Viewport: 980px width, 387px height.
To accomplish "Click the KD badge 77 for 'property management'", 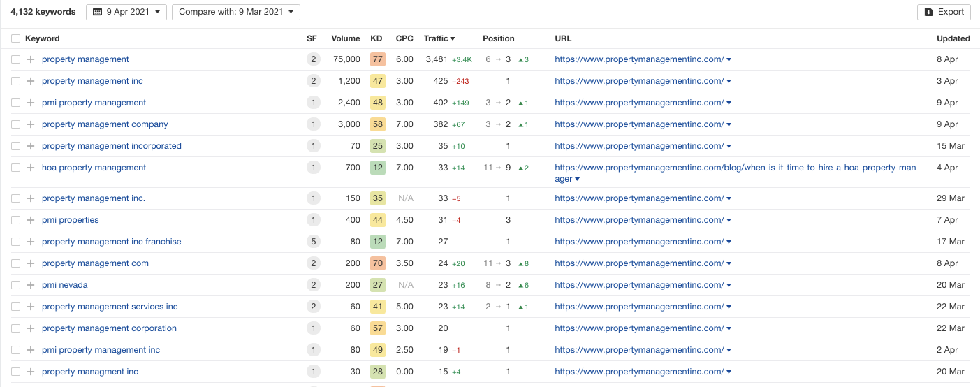I will [x=377, y=59].
